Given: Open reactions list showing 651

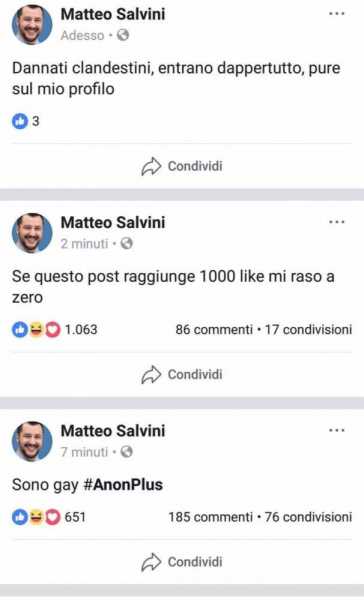Looking at the screenshot, I should click(49, 517).
